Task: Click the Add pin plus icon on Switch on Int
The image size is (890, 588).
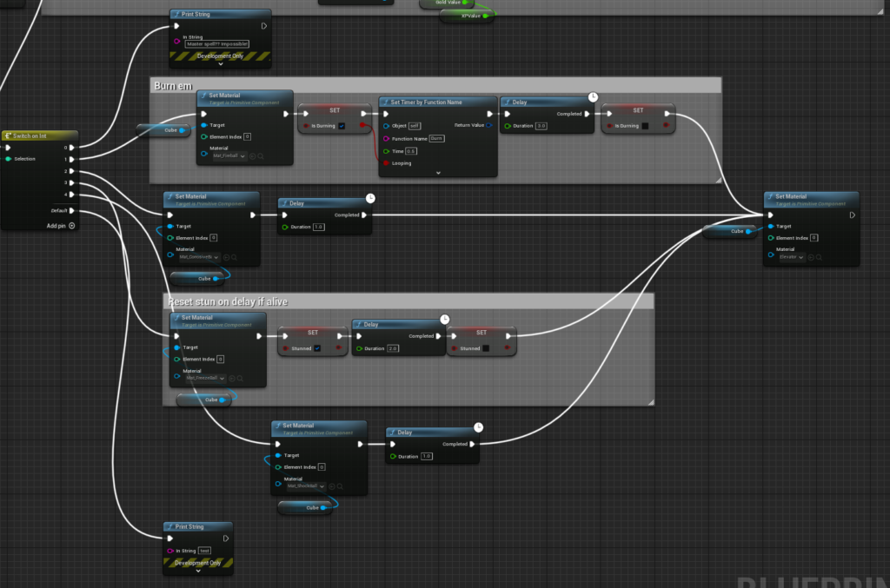Action: pyautogui.click(x=71, y=226)
